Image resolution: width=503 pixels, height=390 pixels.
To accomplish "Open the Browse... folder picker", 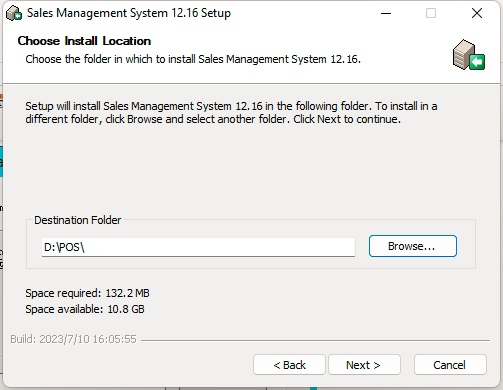I will pos(413,246).
